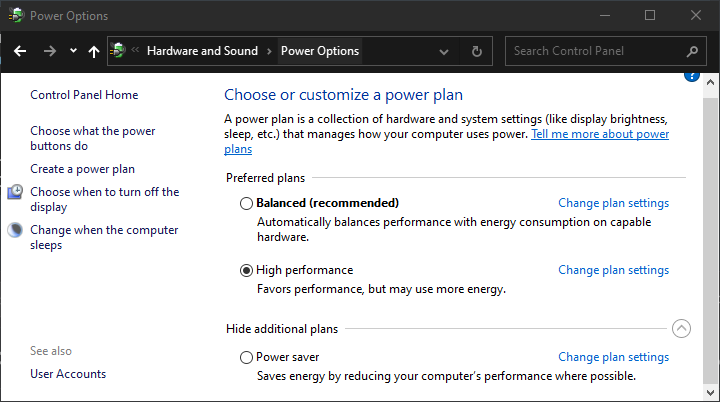Click the Hide additional plans label
Screen dimensions: 720x402
(x=282, y=329)
